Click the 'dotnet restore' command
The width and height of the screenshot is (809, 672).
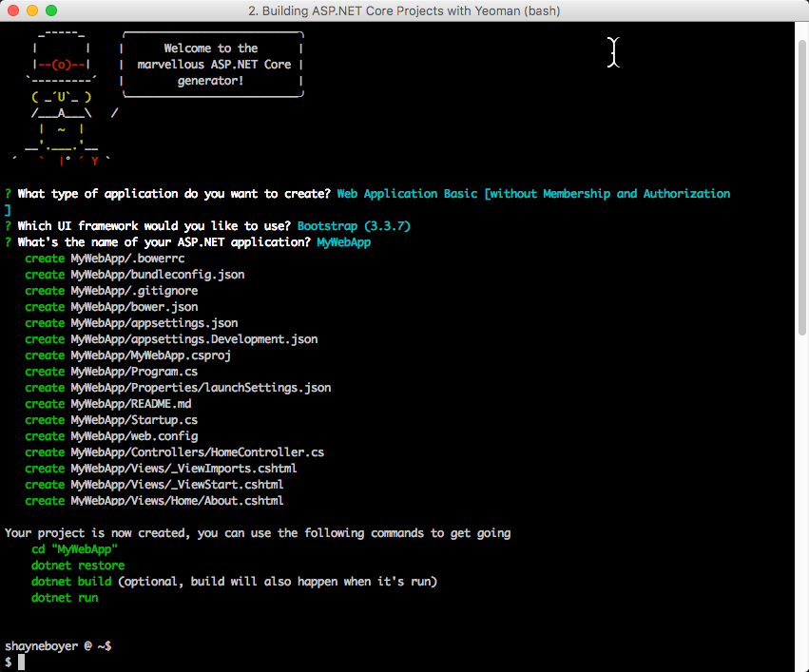[x=78, y=566]
